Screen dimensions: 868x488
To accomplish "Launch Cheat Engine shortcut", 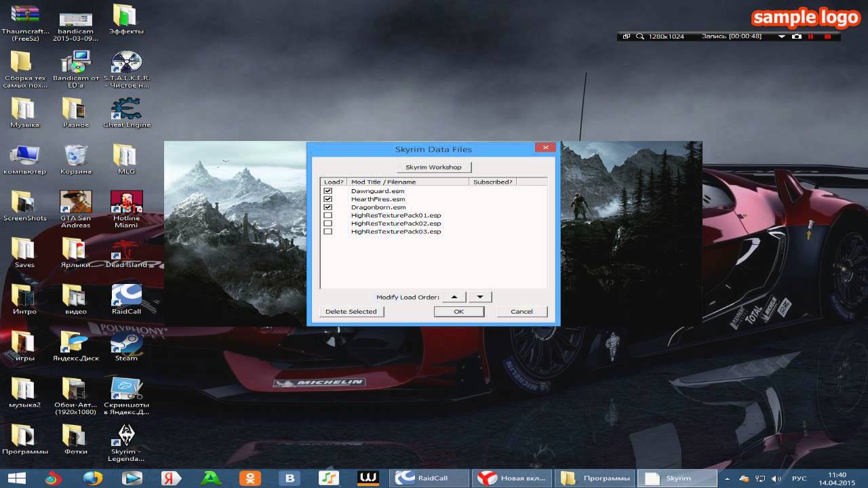I will pyautogui.click(x=126, y=113).
